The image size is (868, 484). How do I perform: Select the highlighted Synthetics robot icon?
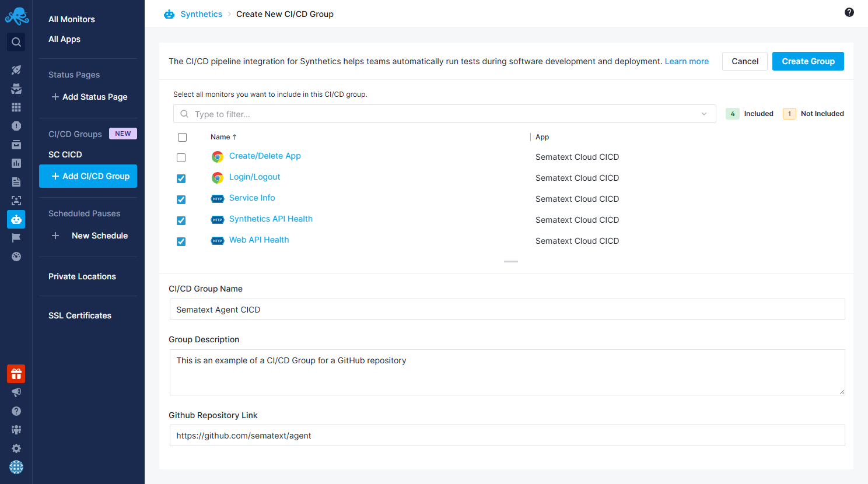click(16, 219)
